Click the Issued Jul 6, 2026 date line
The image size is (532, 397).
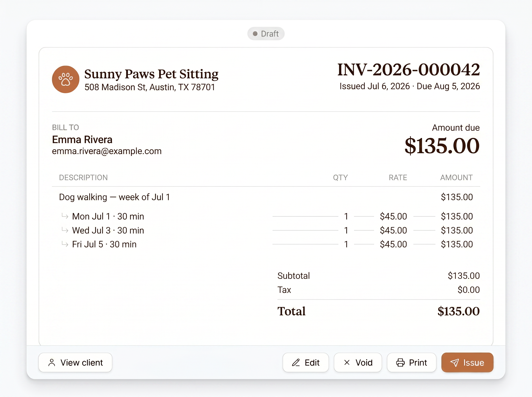[410, 86]
